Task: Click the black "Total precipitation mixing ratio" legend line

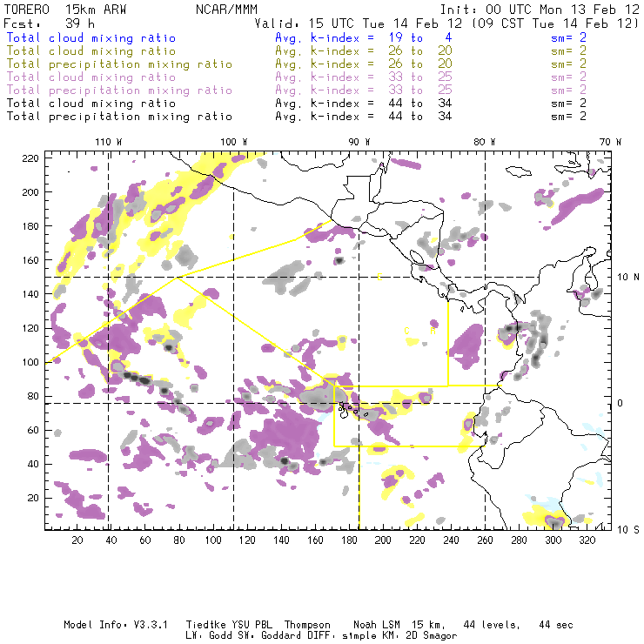Action: [119, 117]
